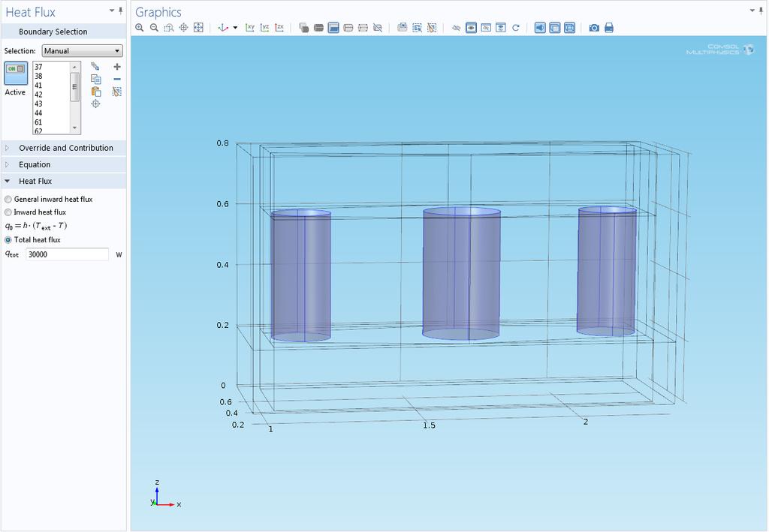Switch to the XY view
Screen dimensions: 769x532
tap(250, 28)
